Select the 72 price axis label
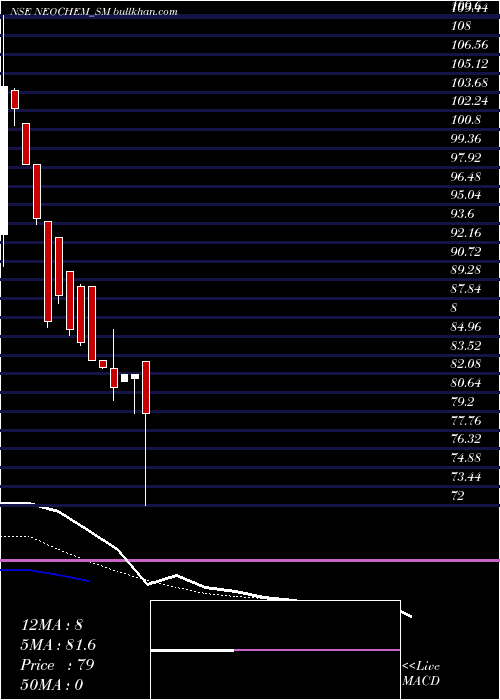This screenshot has height=700, width=500. pos(458,496)
